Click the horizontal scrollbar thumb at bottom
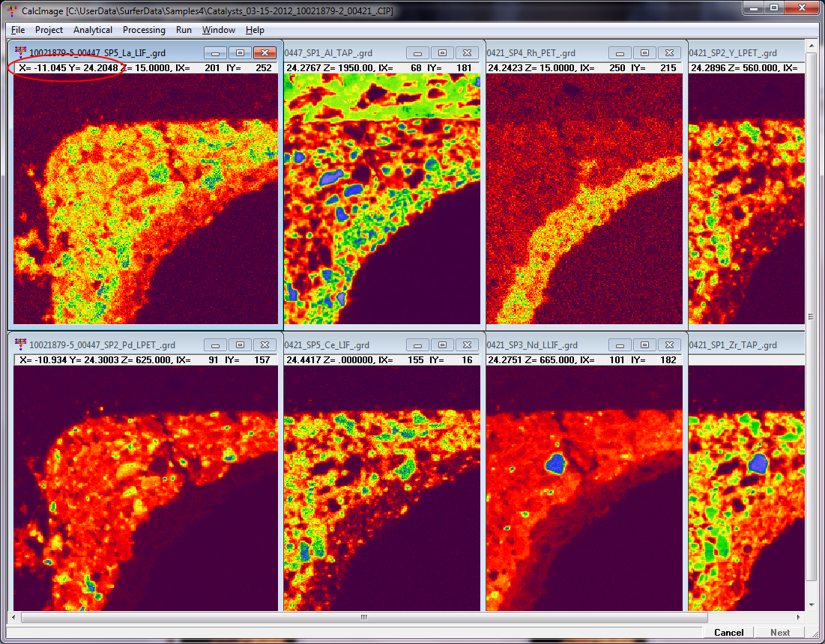825x644 pixels. click(x=363, y=618)
